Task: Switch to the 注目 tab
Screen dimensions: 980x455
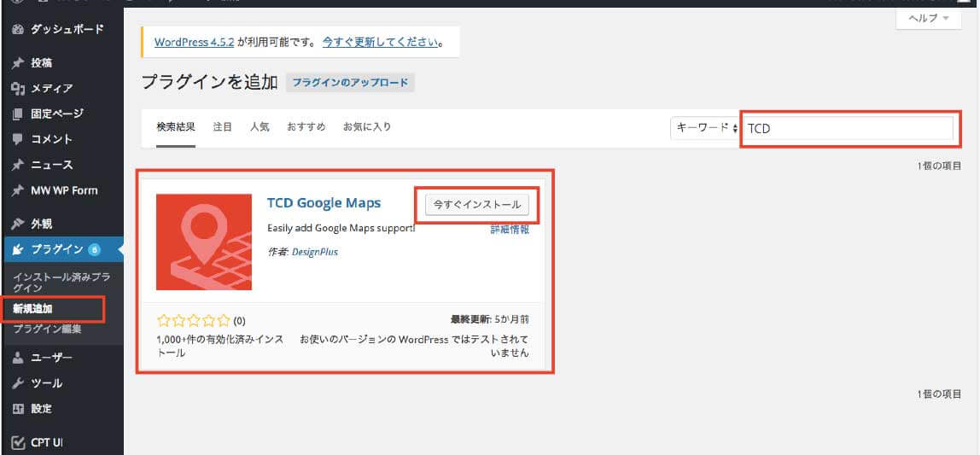Action: point(223,127)
